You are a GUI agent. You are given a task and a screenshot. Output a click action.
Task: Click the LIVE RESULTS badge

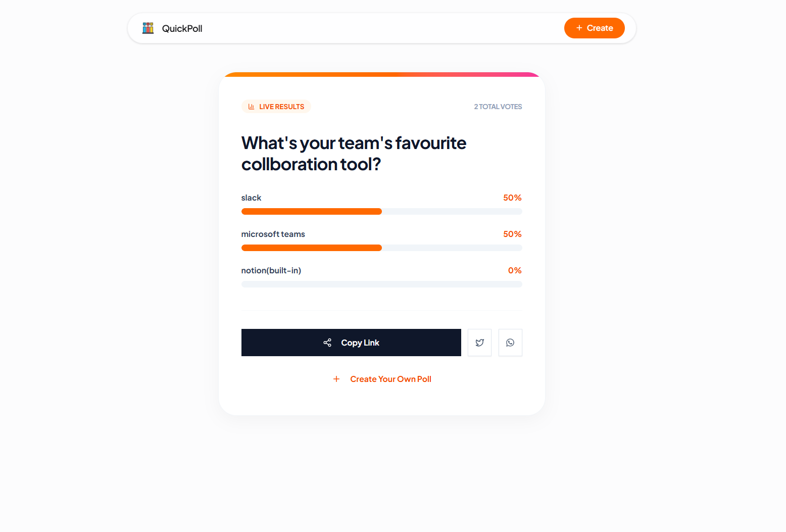click(x=276, y=106)
